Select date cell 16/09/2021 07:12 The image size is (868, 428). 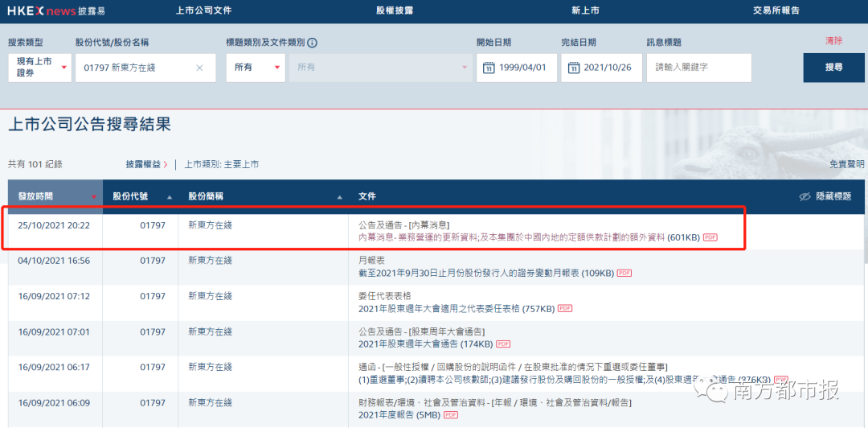pos(54,297)
